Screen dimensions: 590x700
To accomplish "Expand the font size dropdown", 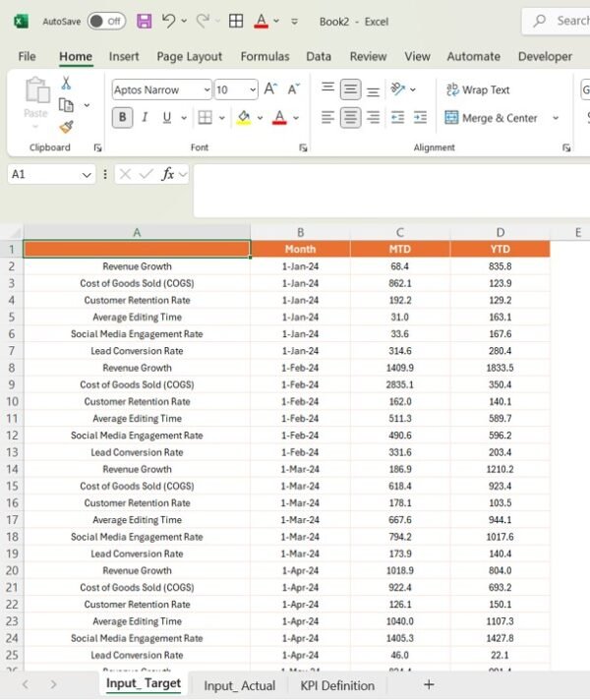I will click(x=252, y=89).
